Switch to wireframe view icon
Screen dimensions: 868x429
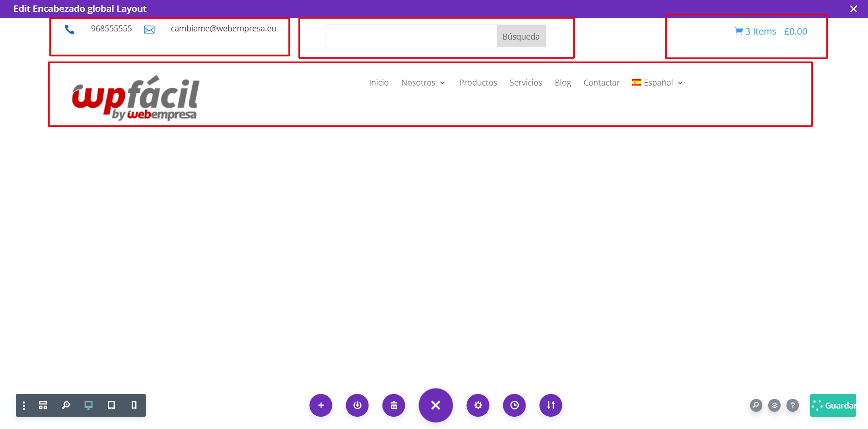43,405
